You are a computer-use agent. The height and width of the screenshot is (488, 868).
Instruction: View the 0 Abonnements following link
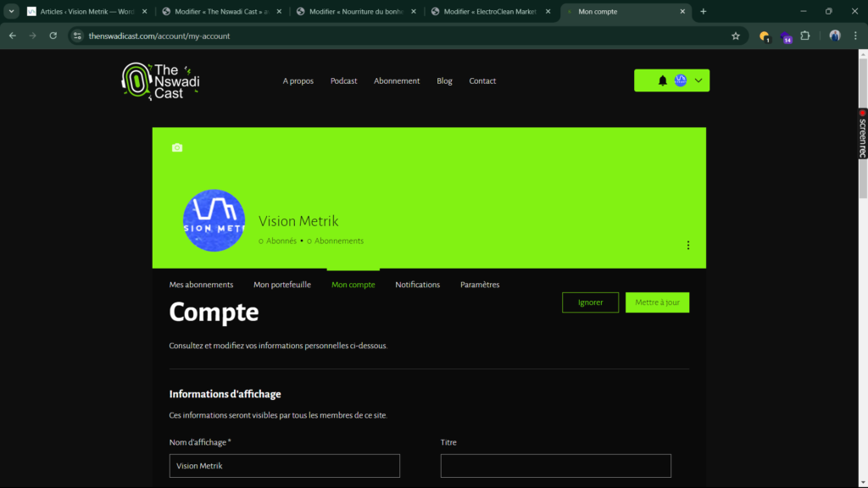tap(336, 241)
